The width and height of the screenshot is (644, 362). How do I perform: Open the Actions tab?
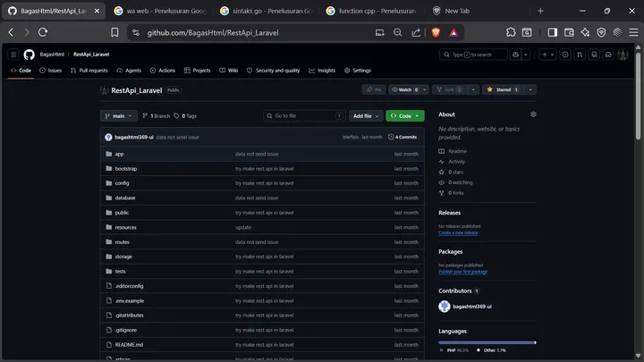(163, 71)
